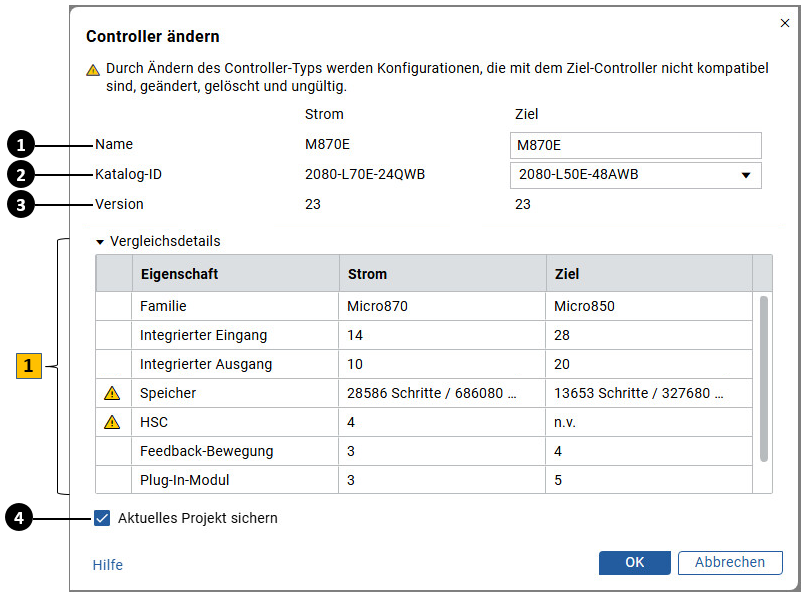Click the warning icon in the HSC row
The image size is (803, 593).
(112, 422)
